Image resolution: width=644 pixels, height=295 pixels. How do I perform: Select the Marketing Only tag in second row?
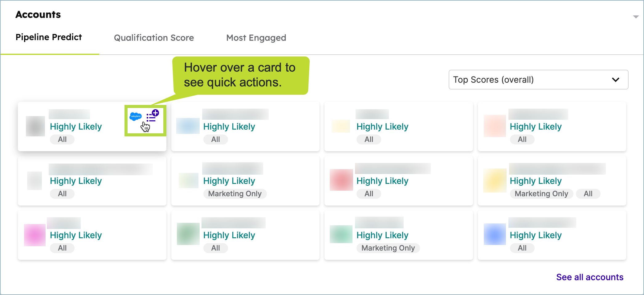click(234, 193)
